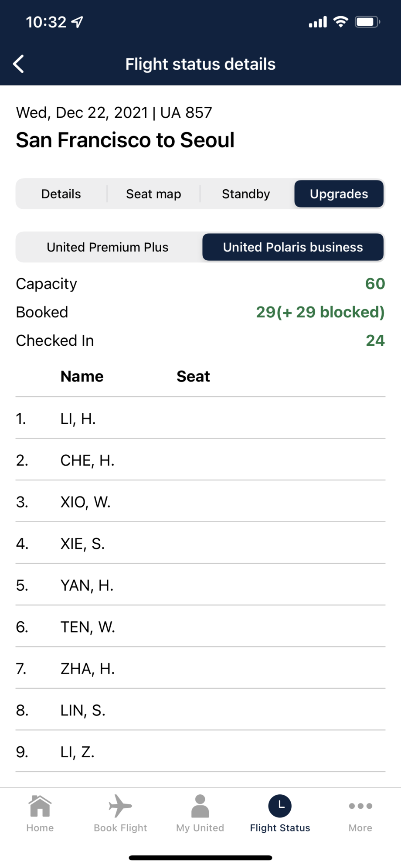Open Book Flight airplane icon
The image size is (401, 868).
pyautogui.click(x=120, y=806)
